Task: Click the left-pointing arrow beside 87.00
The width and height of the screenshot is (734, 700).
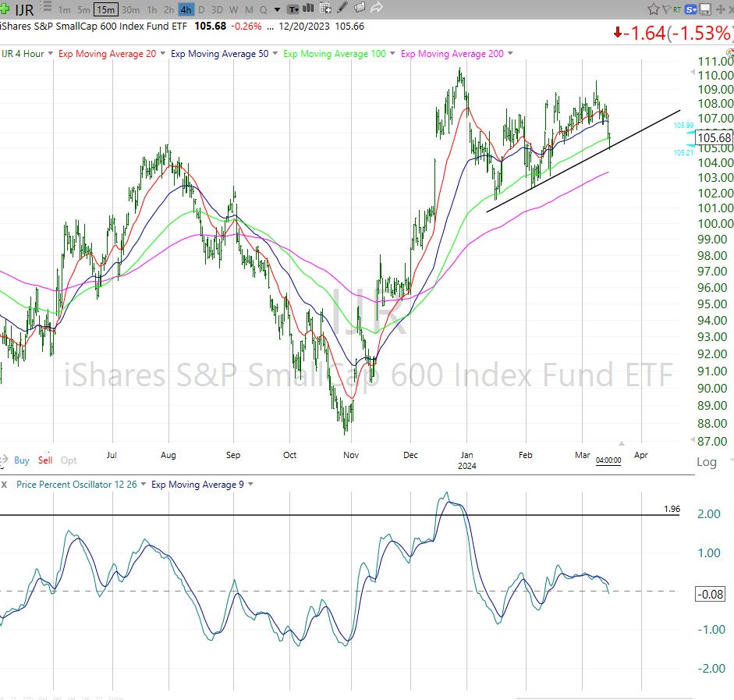Action: coord(693,439)
